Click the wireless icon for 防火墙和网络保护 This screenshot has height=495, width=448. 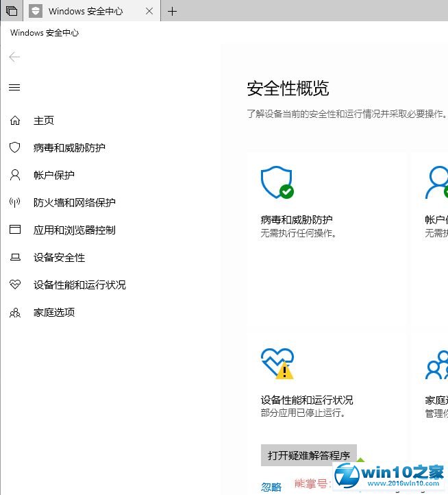click(15, 203)
